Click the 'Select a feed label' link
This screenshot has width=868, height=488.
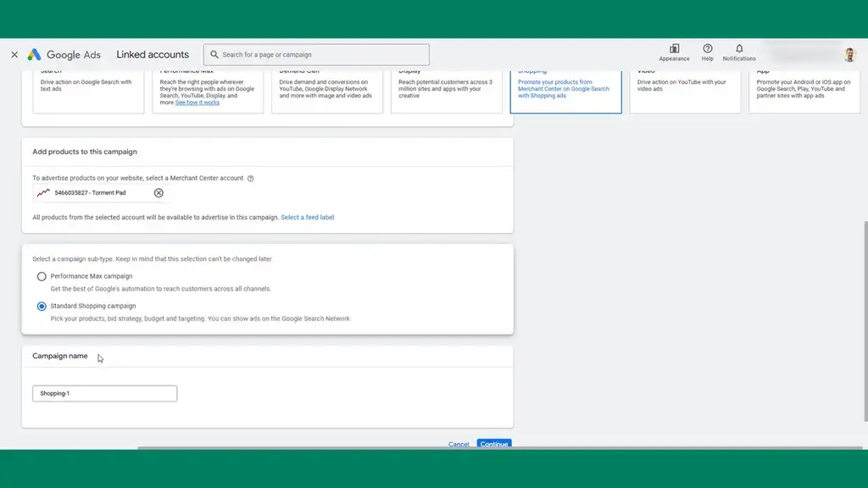pos(307,218)
